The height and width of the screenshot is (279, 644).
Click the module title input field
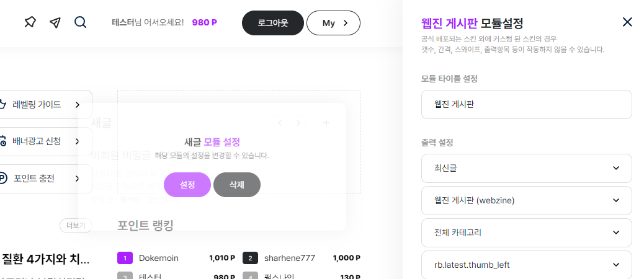[526, 105]
